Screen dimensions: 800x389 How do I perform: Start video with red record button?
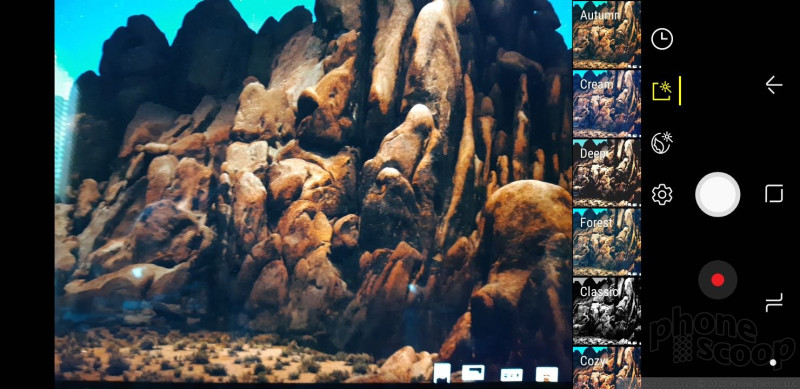tap(717, 280)
